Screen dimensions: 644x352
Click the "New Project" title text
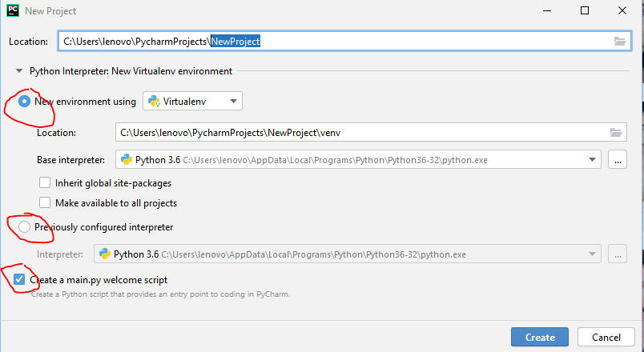click(x=50, y=11)
